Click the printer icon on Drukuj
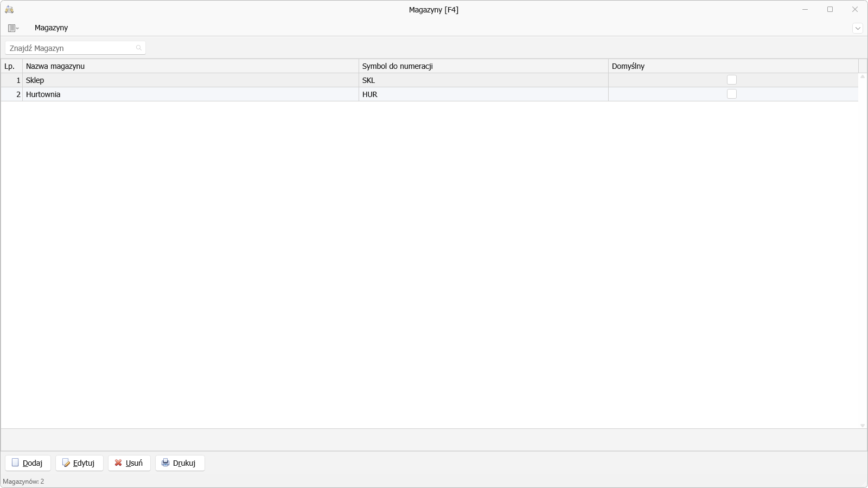 tap(165, 463)
